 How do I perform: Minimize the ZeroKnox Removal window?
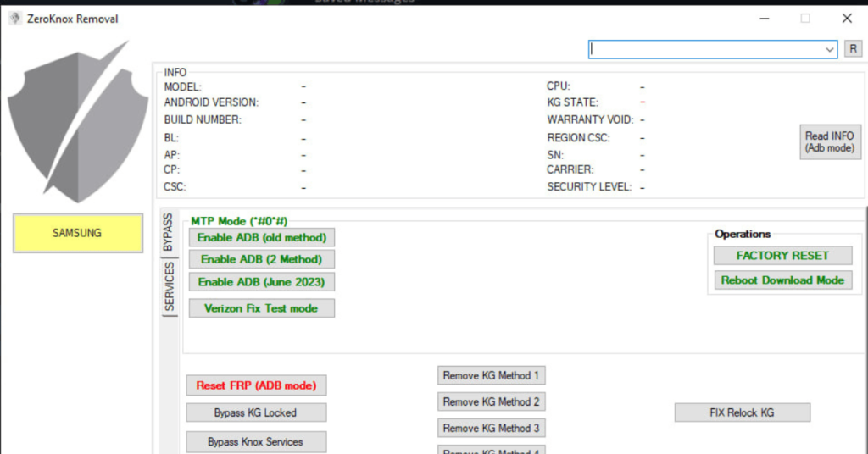click(765, 19)
